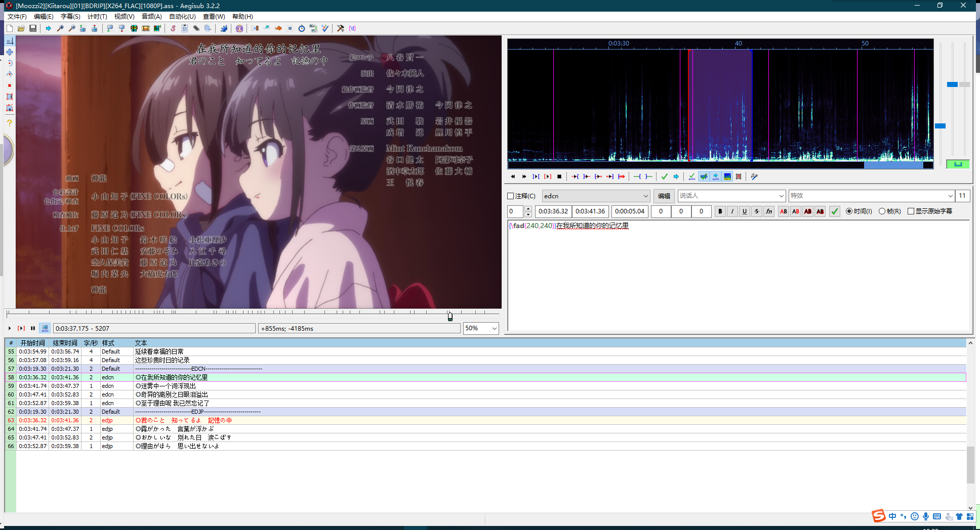Open the 视频(V) menu
This screenshot has height=530, width=980.
(x=124, y=17)
